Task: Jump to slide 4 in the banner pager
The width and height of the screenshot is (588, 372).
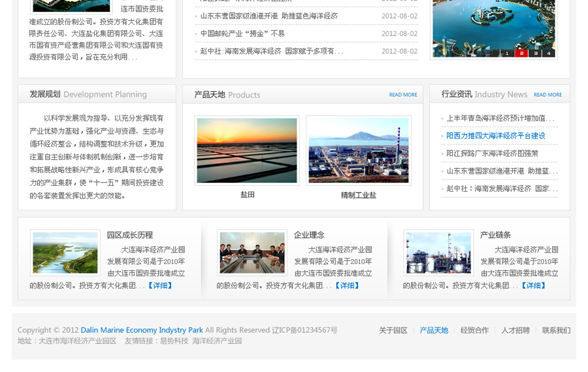Action: click(x=549, y=54)
